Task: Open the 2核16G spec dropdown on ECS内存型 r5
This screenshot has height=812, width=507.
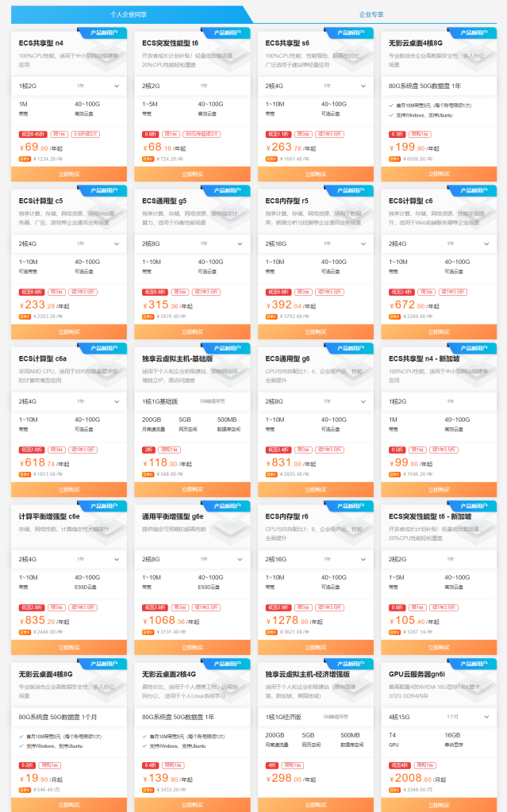Action: (x=363, y=243)
